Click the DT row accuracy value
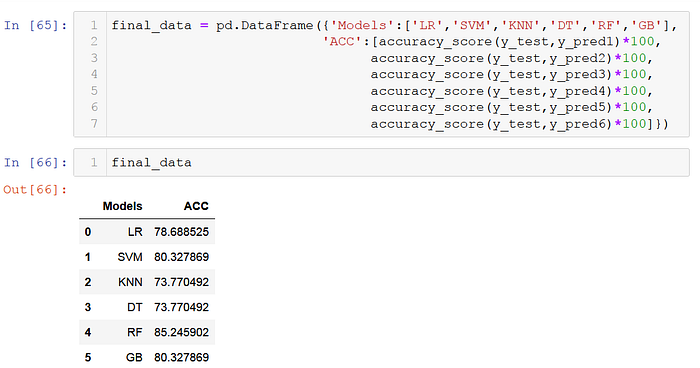700x368 pixels. pyautogui.click(x=181, y=307)
